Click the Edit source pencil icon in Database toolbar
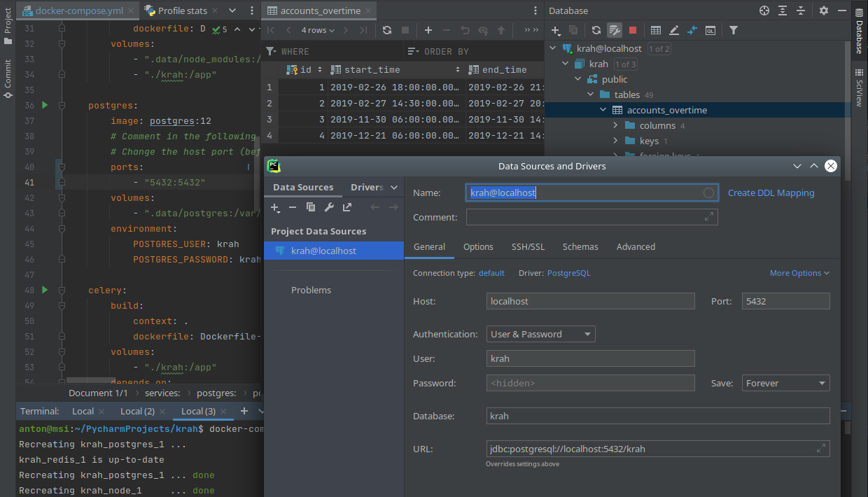 pyautogui.click(x=674, y=30)
